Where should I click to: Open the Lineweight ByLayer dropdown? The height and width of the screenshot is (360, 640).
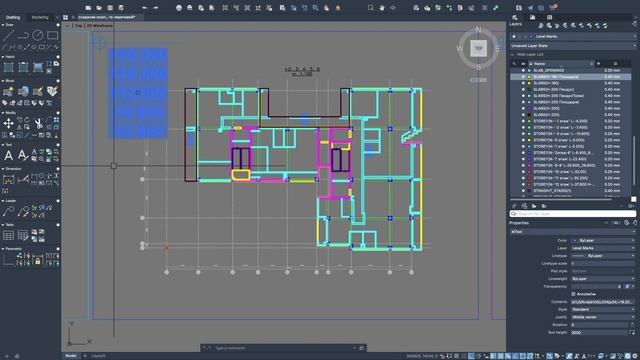tap(603, 278)
